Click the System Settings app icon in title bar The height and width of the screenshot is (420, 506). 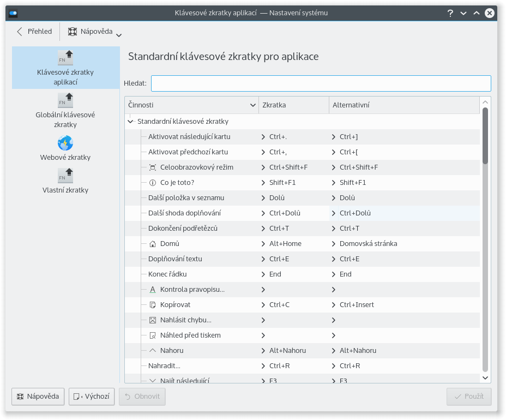13,13
